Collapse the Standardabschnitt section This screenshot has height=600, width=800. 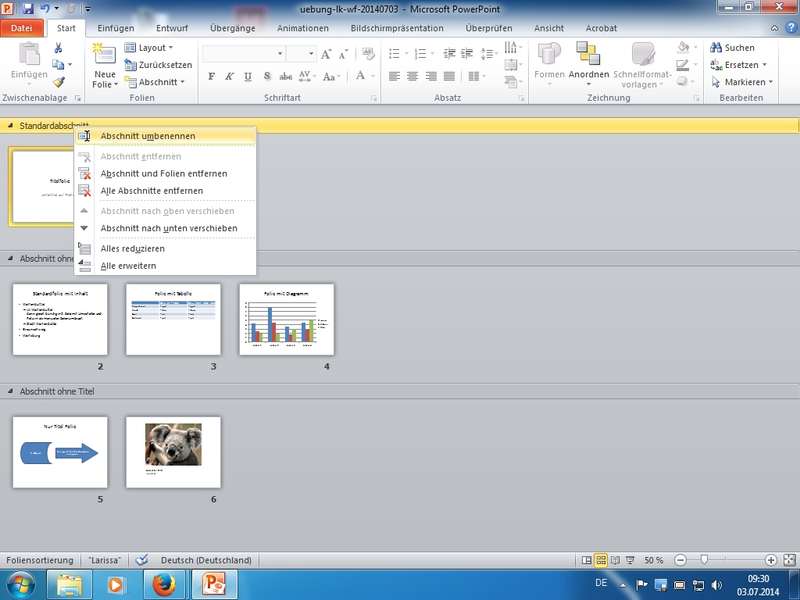tap(10, 126)
